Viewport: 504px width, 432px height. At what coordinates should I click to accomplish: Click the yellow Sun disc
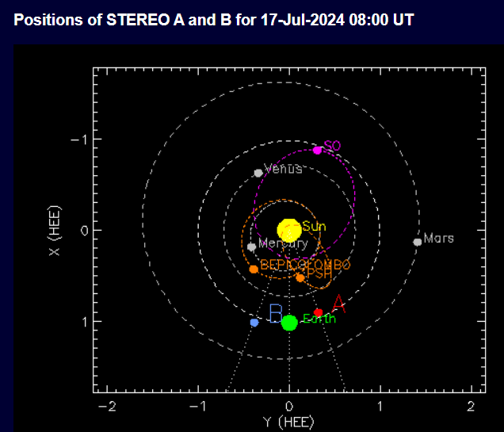point(289,230)
